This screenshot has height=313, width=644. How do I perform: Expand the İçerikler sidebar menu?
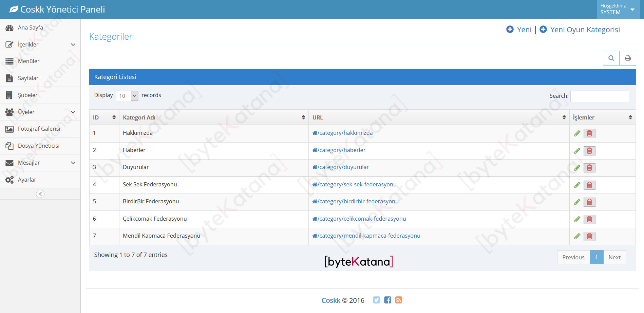click(40, 44)
